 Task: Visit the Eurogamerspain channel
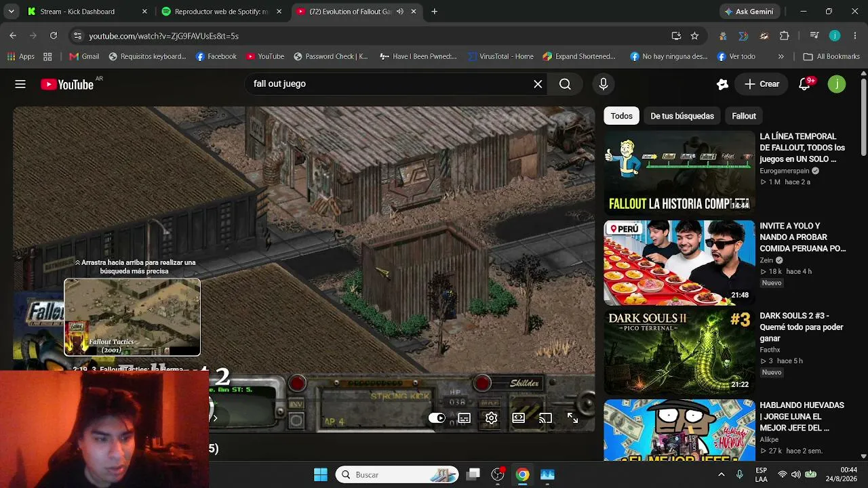point(785,171)
